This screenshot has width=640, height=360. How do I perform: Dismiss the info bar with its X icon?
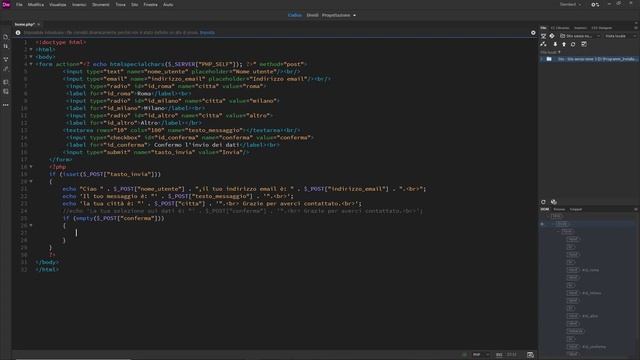pyautogui.click(x=533, y=33)
